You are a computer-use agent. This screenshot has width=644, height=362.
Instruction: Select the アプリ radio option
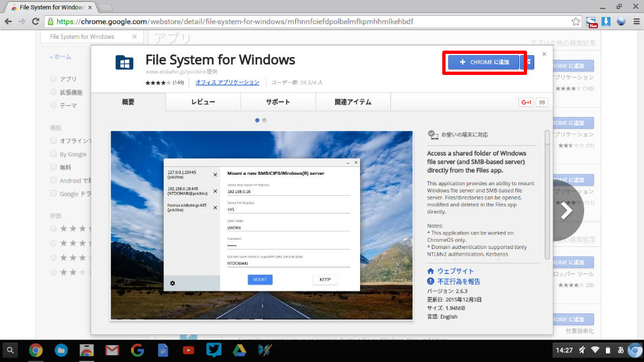pos(53,78)
